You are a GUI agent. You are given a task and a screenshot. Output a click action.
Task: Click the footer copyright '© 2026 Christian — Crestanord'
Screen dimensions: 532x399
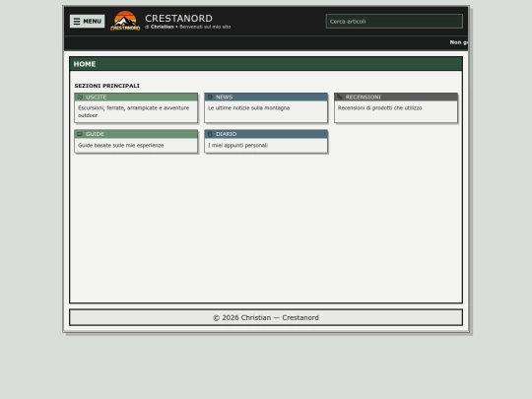(266, 317)
